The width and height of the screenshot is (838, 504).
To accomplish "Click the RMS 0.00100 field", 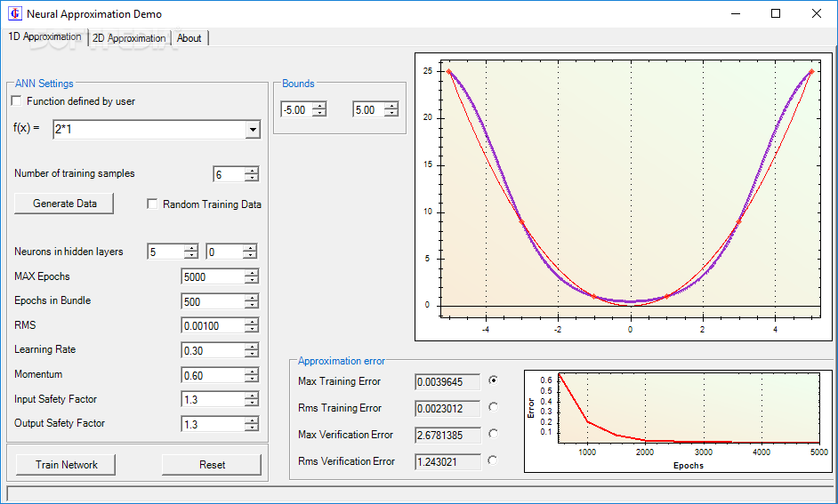I will (214, 325).
